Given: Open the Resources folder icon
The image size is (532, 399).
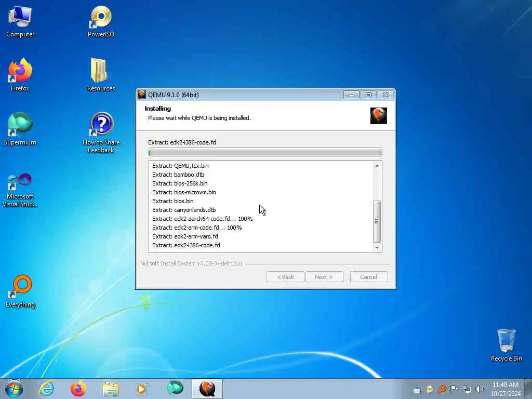Looking at the screenshot, I should (101, 75).
